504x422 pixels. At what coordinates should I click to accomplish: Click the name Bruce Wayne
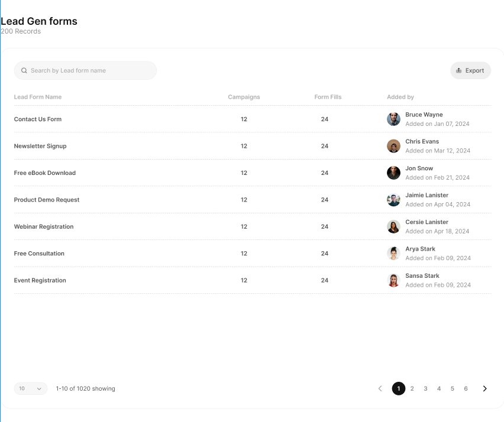point(424,115)
